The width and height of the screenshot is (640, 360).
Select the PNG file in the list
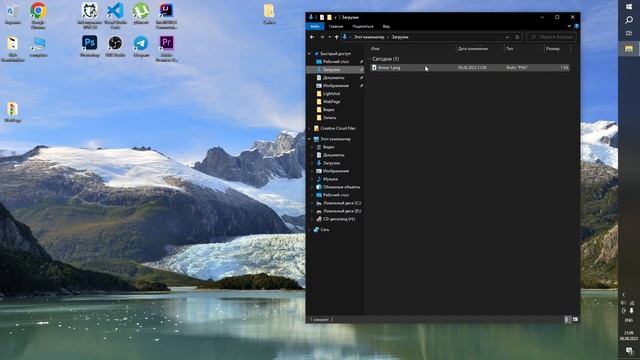[x=470, y=68]
